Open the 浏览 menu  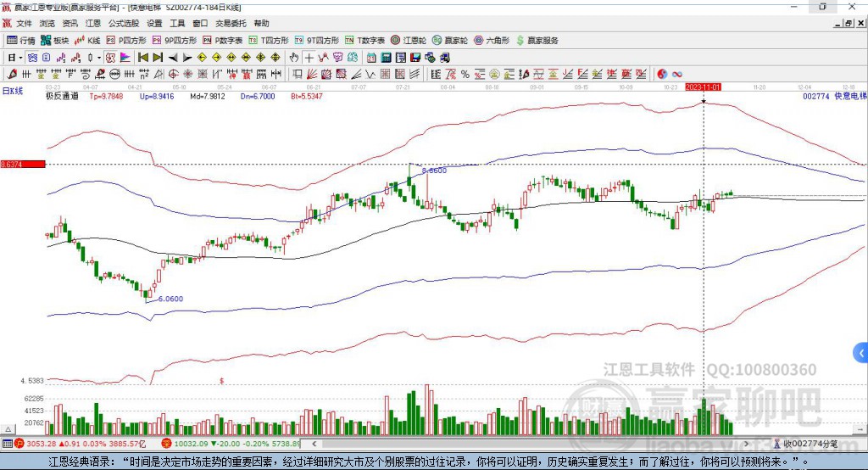[47, 23]
